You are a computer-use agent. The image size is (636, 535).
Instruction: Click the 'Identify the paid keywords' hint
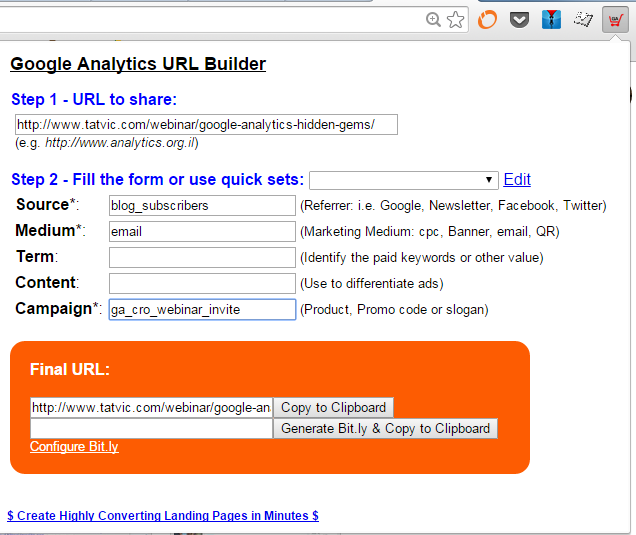click(421, 258)
